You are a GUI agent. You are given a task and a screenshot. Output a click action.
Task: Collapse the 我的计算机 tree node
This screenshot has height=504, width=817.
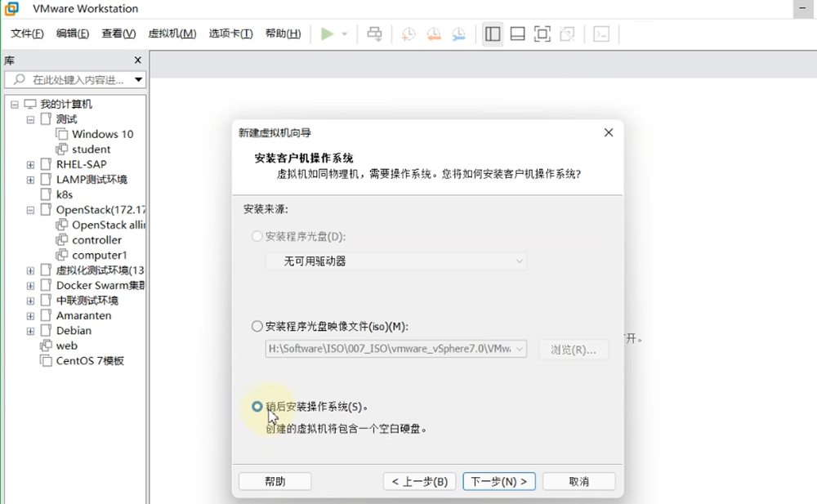(15, 105)
